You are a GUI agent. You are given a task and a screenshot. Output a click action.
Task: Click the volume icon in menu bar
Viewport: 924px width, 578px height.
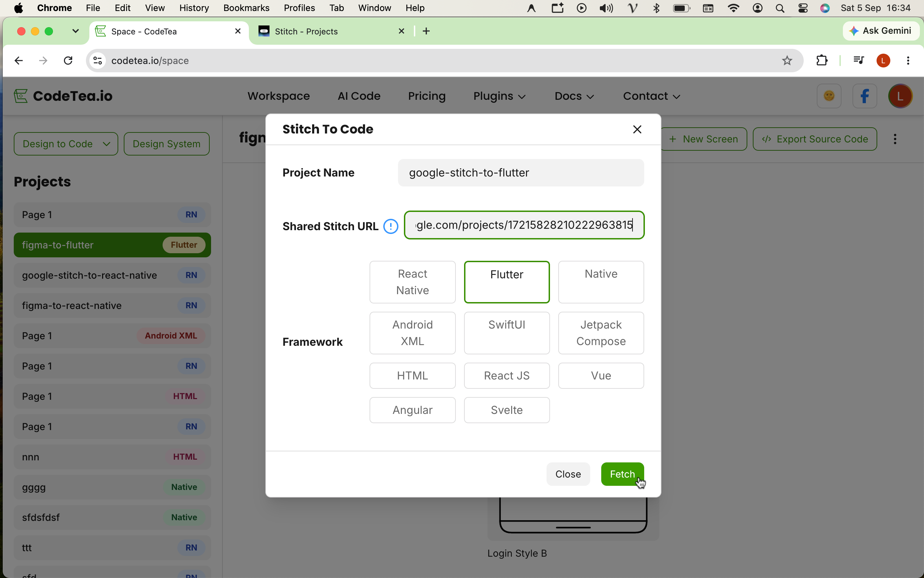point(606,8)
